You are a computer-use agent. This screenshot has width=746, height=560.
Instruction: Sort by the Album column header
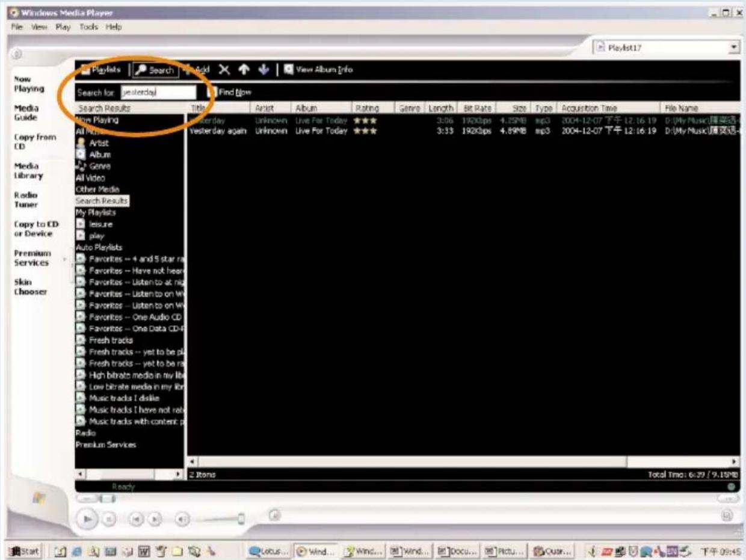[x=321, y=108]
